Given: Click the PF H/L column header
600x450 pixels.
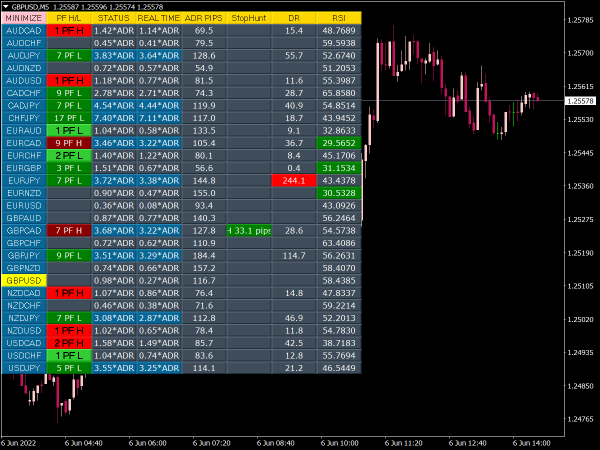Looking at the screenshot, I should [69, 18].
